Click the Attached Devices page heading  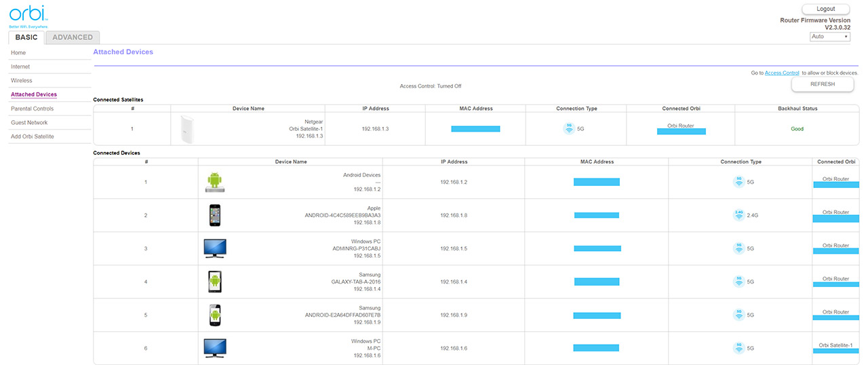123,52
